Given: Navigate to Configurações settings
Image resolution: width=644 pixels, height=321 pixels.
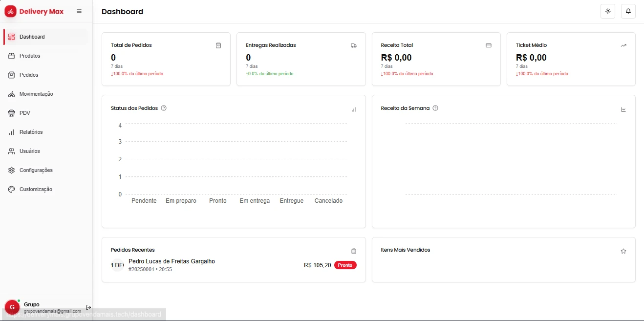Looking at the screenshot, I should (x=36, y=170).
